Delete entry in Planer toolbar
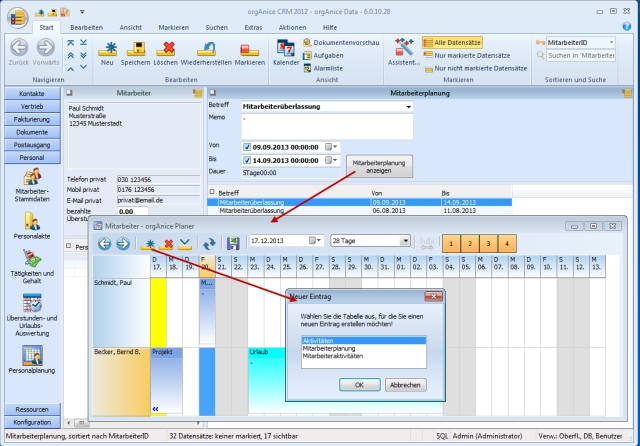This screenshot has height=446, width=640. point(167,244)
